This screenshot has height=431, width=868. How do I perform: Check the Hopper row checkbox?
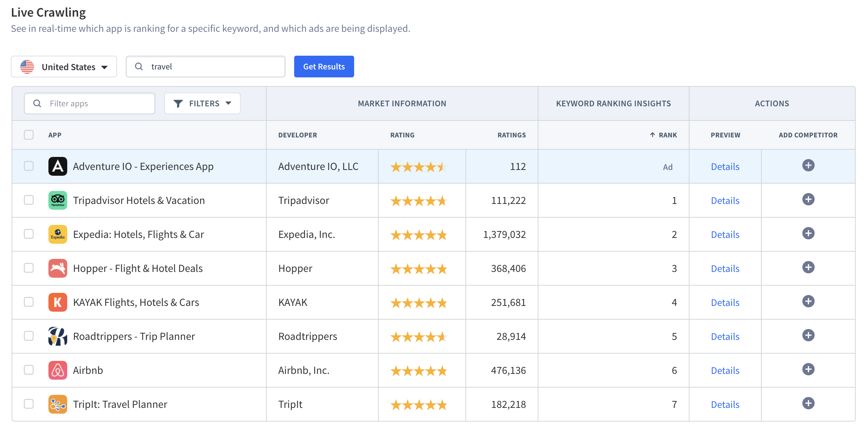29,268
